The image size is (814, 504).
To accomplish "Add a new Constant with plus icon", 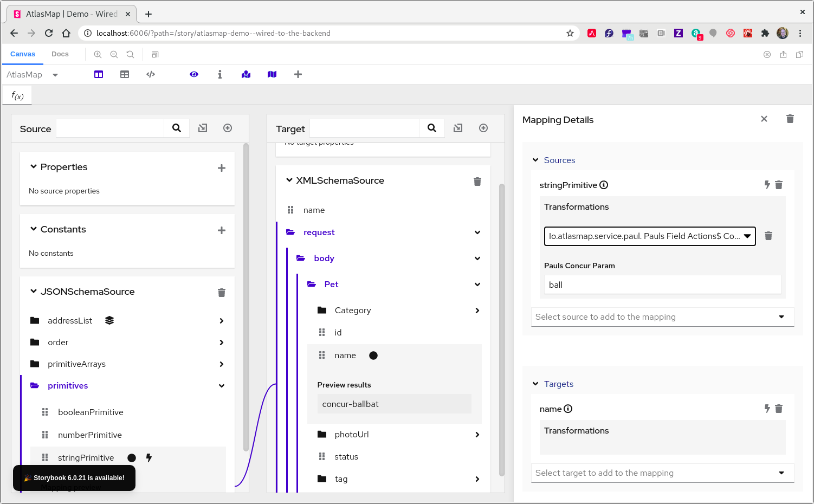I will click(221, 230).
